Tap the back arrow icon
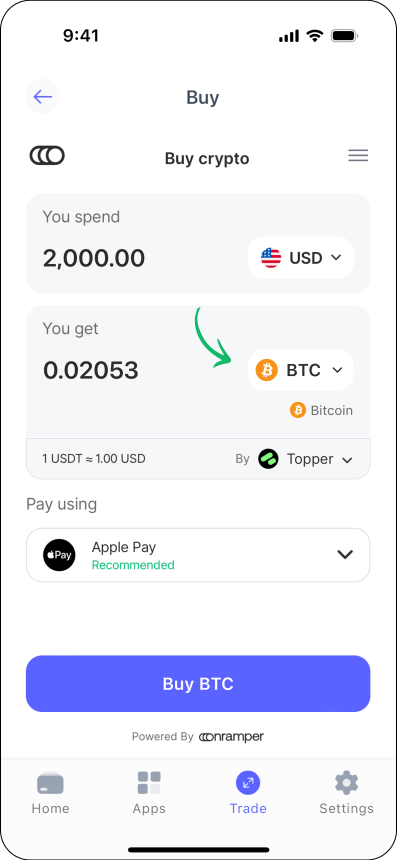397x860 pixels. pos(42,97)
